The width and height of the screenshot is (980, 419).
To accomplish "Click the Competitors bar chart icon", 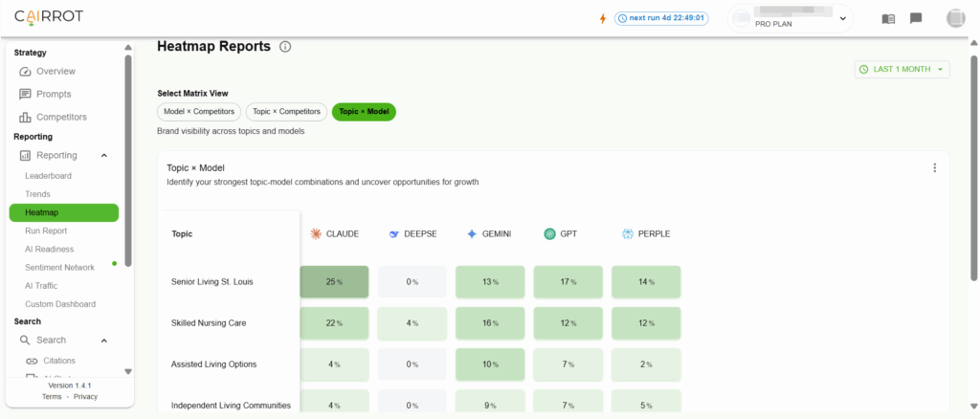I will (25, 117).
